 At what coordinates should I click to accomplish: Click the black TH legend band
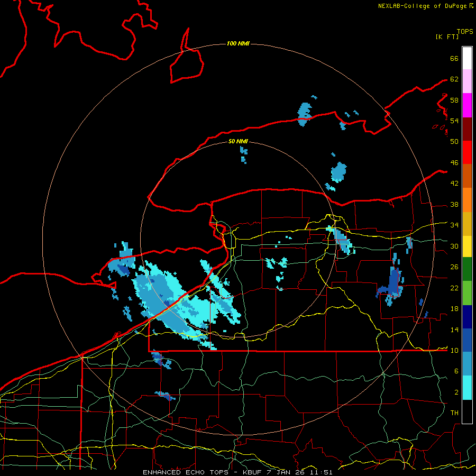tap(467, 411)
